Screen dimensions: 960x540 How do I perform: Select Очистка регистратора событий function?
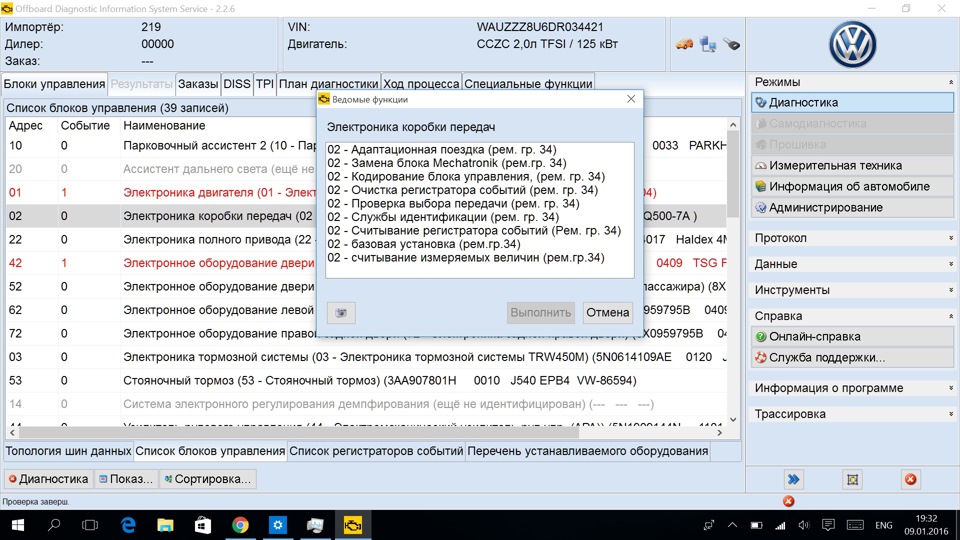tap(462, 190)
